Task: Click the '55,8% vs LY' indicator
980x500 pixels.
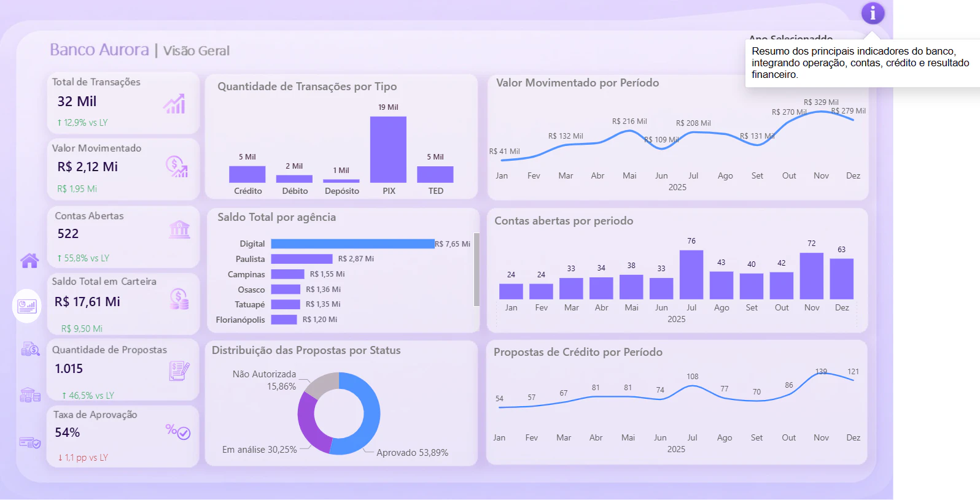Action: (83, 258)
